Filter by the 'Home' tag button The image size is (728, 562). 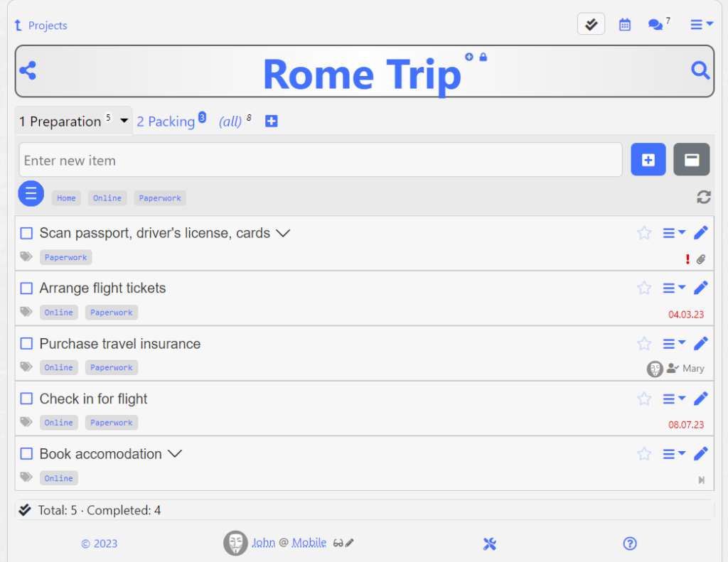point(66,198)
